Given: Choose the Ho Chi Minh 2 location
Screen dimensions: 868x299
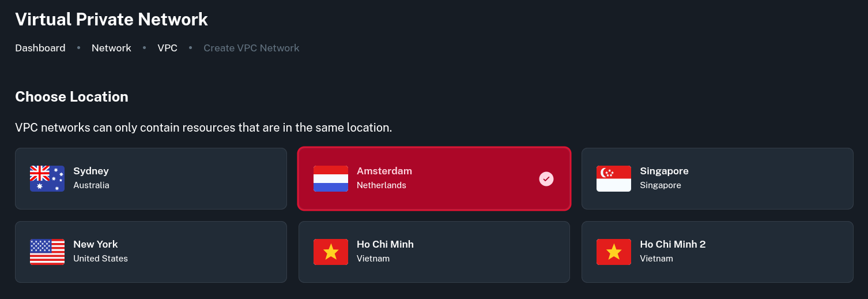Looking at the screenshot, I should click(x=717, y=252).
